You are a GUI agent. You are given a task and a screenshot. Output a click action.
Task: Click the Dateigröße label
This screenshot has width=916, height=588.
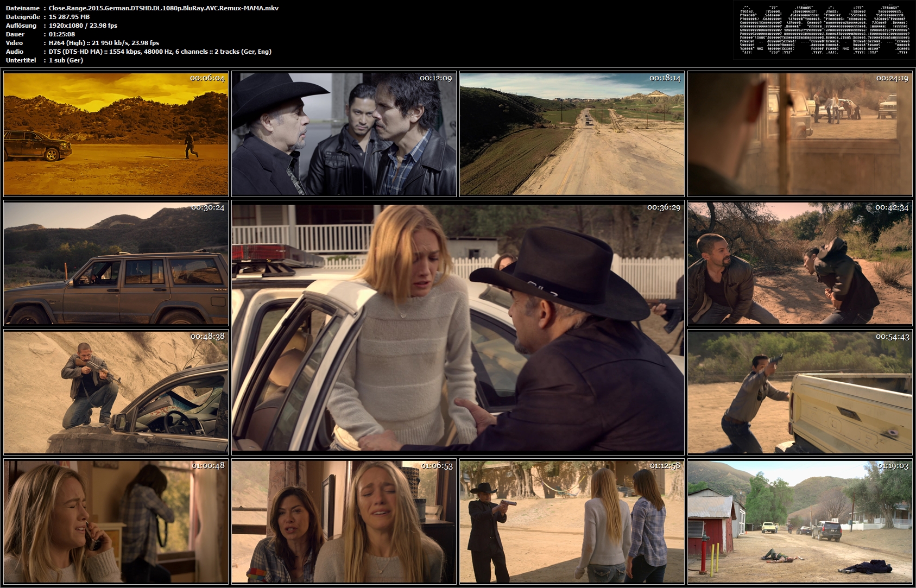[x=23, y=17]
